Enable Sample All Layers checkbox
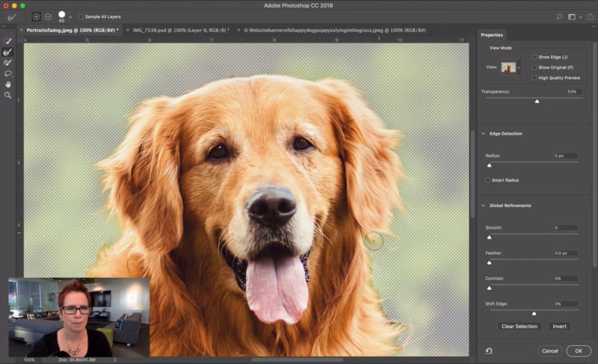Screen dimensions: 598x364 (x=81, y=16)
